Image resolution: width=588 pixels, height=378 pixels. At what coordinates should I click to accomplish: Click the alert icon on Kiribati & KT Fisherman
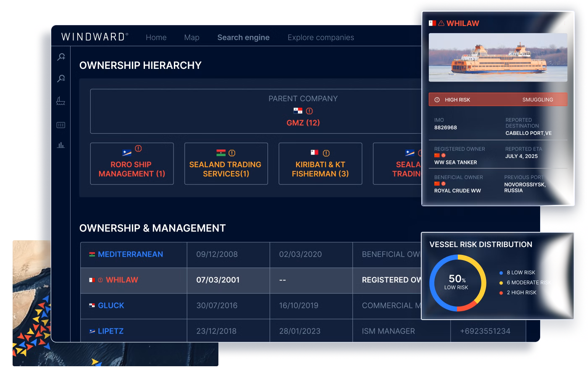(326, 153)
